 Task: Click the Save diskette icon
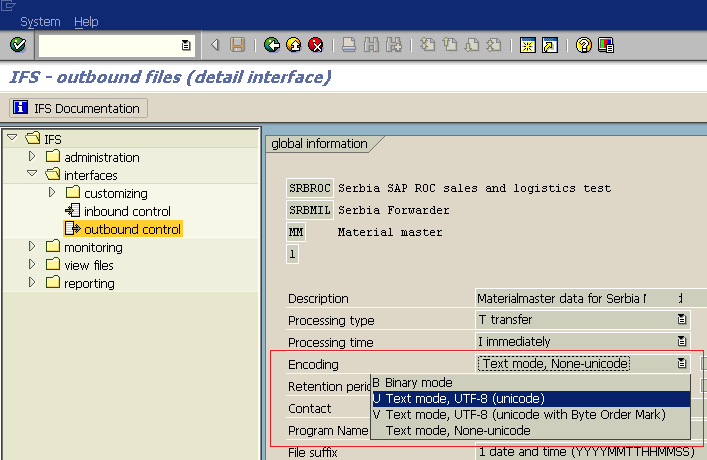tap(238, 45)
